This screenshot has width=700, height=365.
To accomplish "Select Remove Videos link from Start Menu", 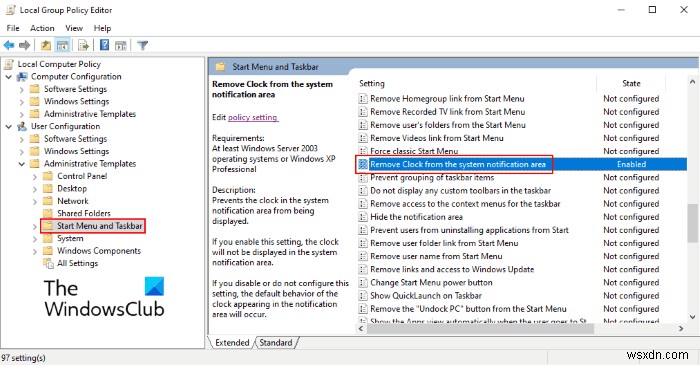I will click(437, 138).
